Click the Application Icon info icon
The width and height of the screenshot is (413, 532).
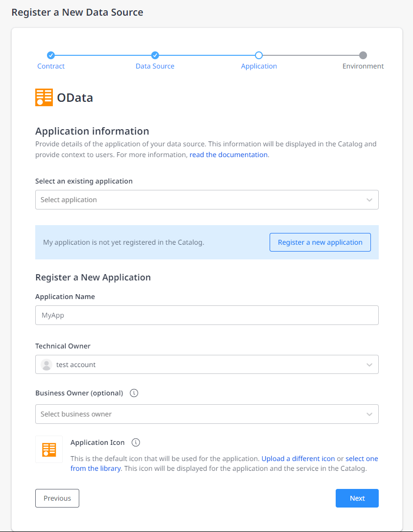136,442
